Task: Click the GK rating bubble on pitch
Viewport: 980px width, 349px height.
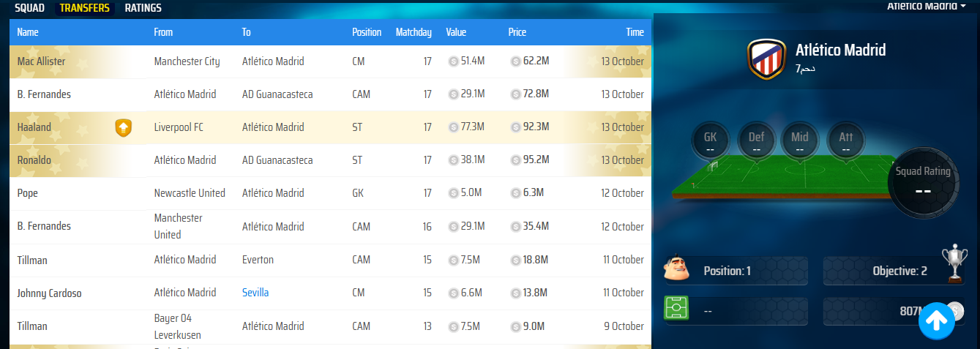Action: [710, 140]
